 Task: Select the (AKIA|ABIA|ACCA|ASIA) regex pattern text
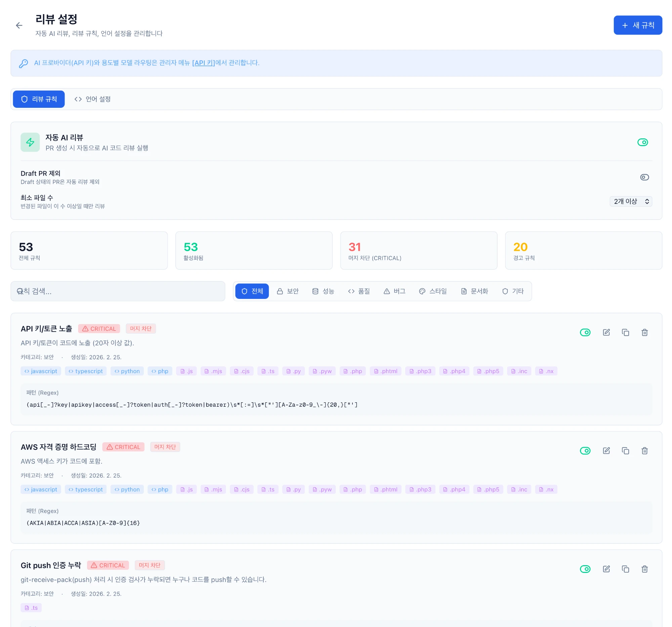click(x=83, y=523)
